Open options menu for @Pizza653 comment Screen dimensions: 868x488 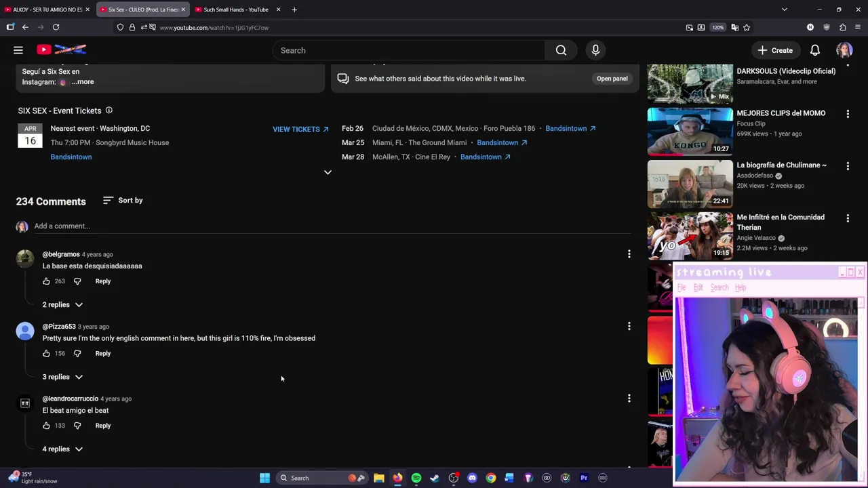point(629,326)
